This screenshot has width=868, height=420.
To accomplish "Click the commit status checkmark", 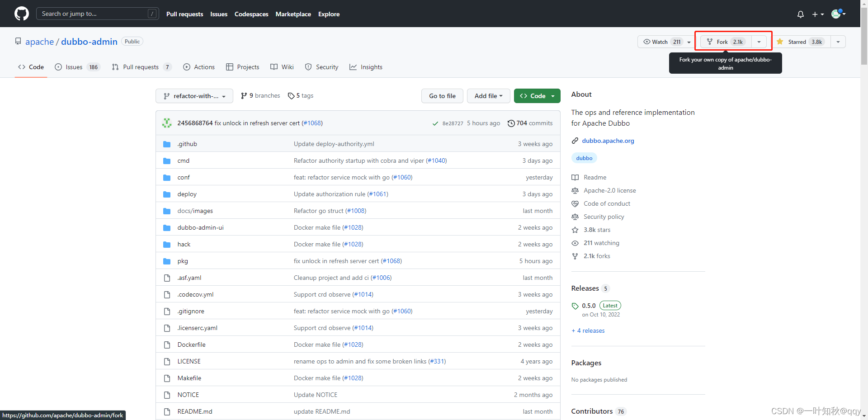I will click(435, 123).
